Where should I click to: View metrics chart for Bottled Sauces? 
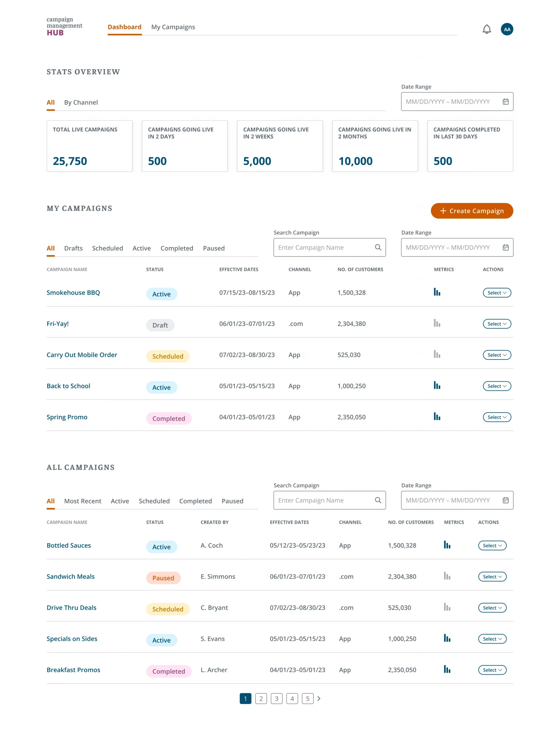(447, 545)
